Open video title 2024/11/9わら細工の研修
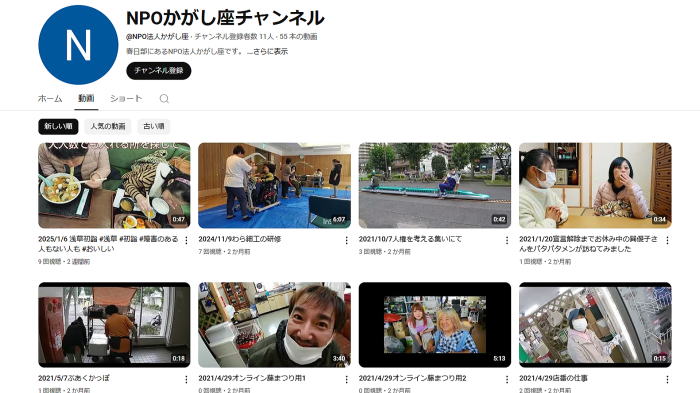This screenshot has height=393, width=700. [x=240, y=239]
